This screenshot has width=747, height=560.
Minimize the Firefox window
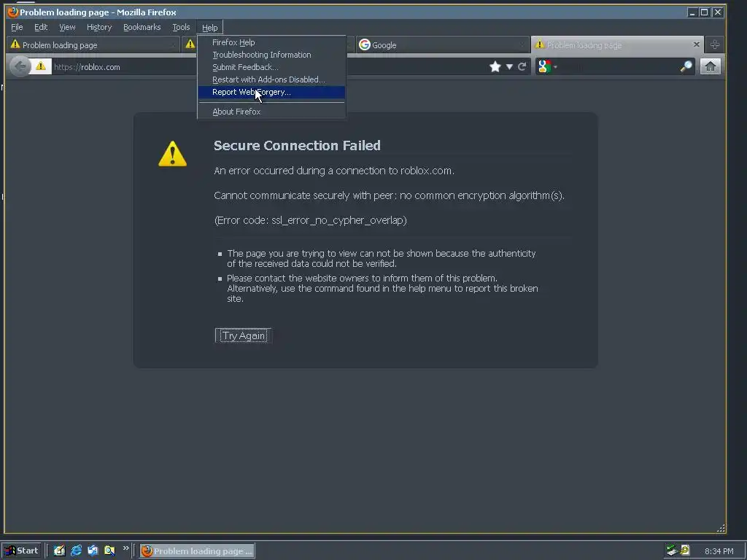692,12
